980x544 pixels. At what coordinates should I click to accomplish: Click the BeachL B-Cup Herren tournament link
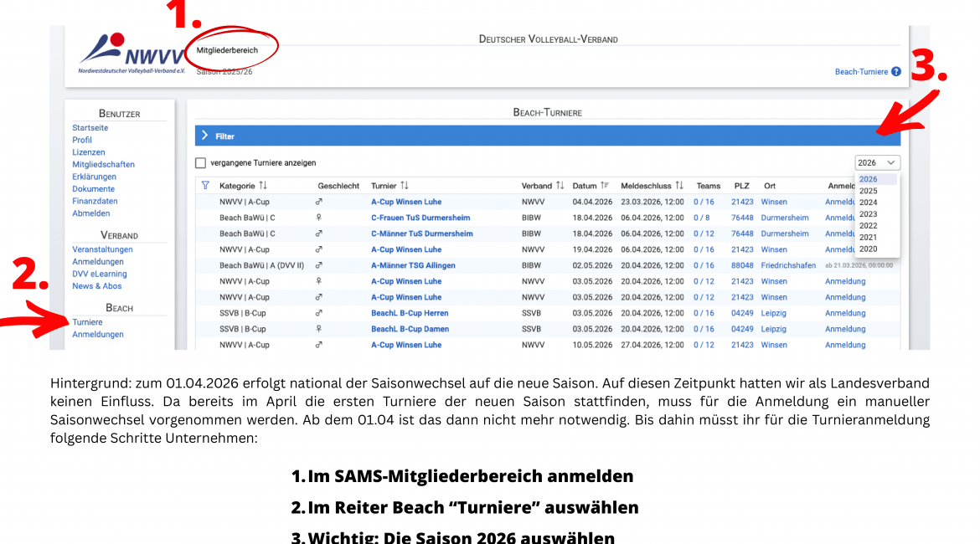[410, 313]
